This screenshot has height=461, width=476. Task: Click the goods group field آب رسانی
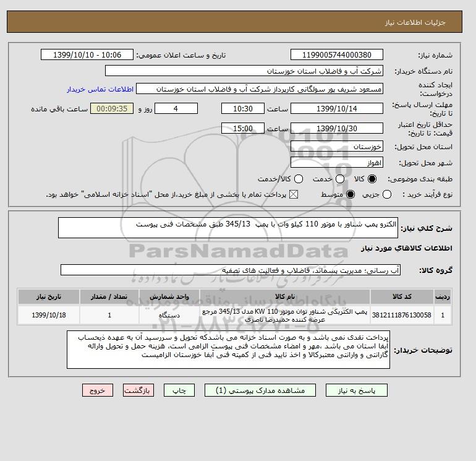click(x=231, y=270)
